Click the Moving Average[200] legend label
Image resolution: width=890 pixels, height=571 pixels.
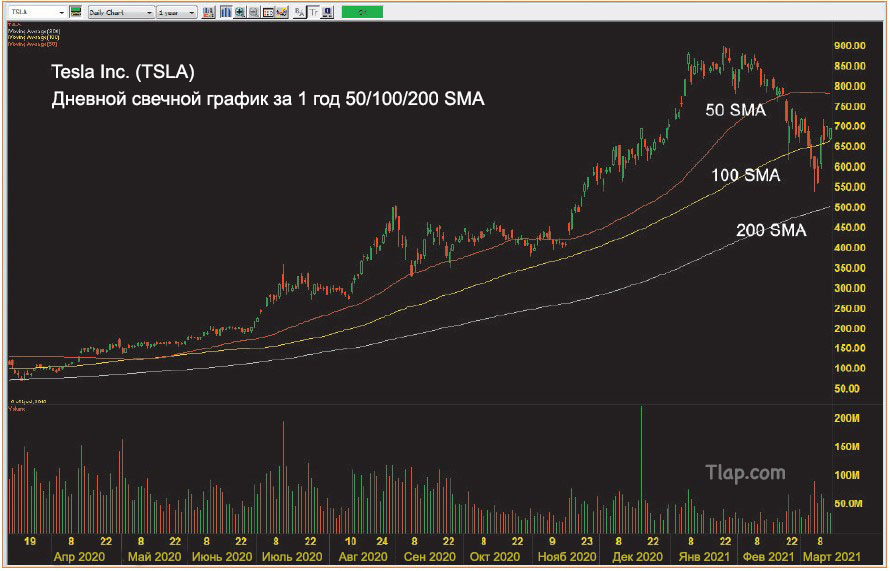click(33, 31)
